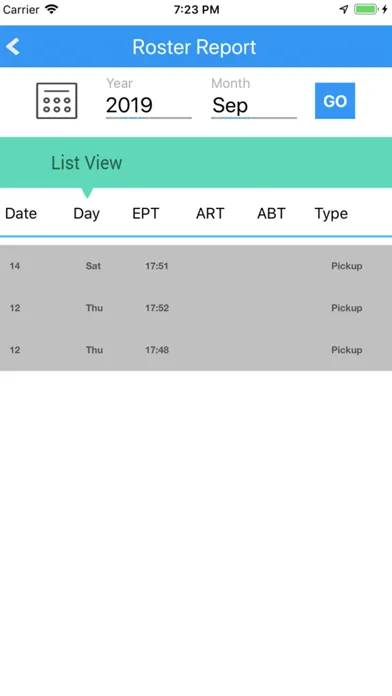Tap the back arrow icon
The width and height of the screenshot is (392, 696).
13,47
